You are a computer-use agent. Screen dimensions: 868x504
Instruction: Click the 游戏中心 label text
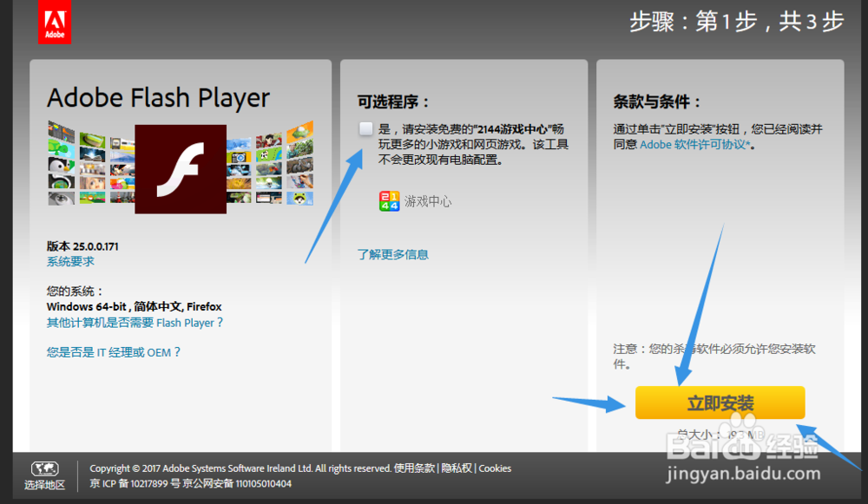pos(428,201)
